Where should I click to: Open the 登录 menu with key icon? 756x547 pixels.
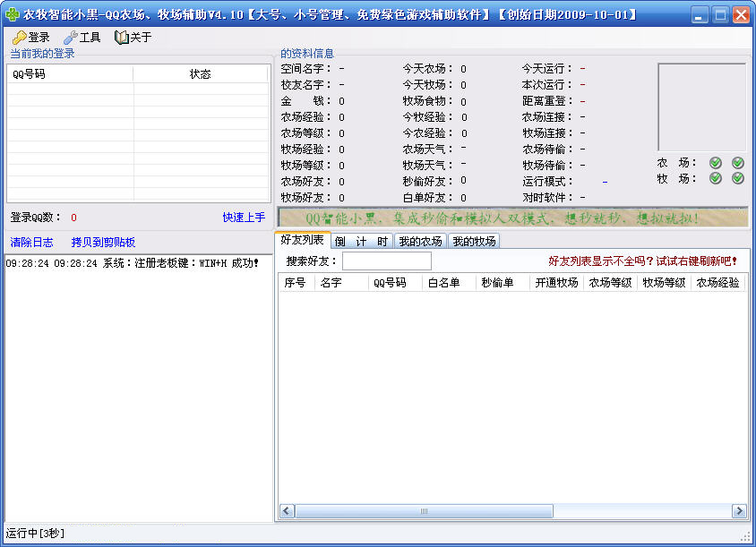(31, 37)
